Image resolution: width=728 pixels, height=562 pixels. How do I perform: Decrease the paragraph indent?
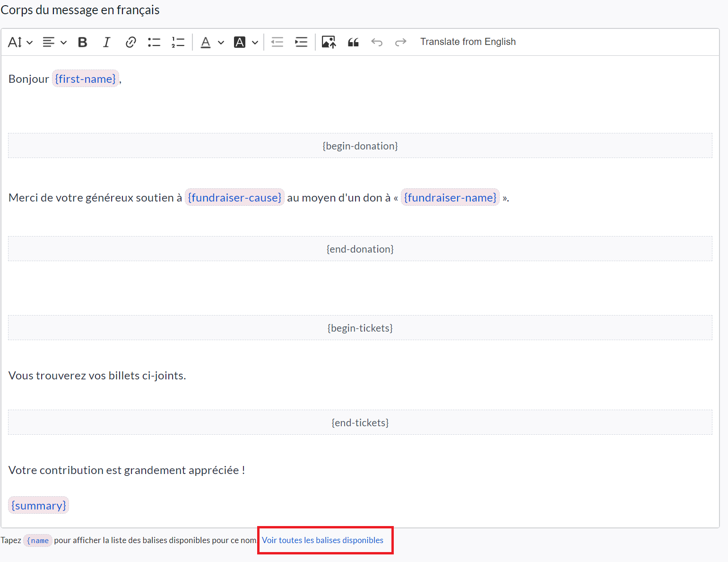point(277,42)
